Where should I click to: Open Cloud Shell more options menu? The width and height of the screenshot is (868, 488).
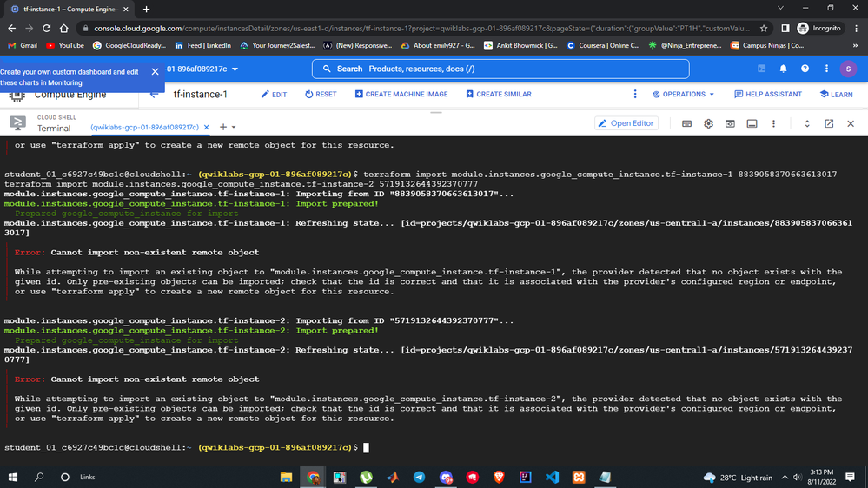tap(773, 123)
